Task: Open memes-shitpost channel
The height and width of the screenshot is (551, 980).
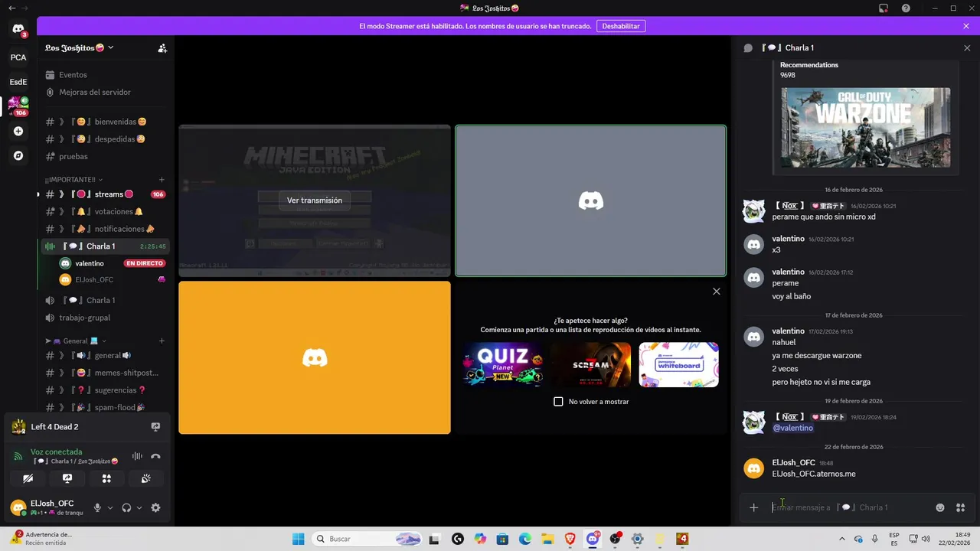Action: (106, 373)
